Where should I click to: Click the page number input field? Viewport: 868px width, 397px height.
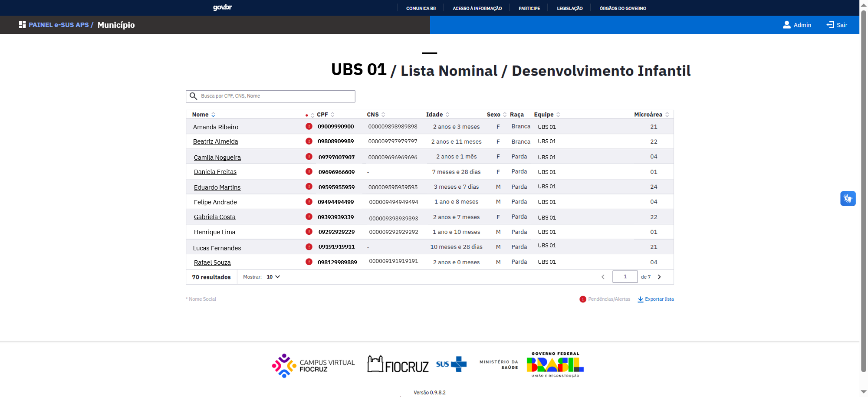tap(625, 276)
